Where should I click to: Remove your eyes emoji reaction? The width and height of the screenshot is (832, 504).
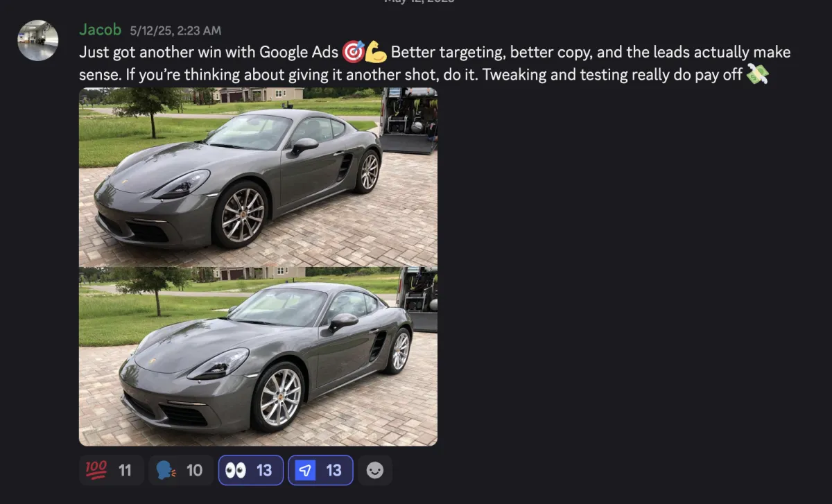click(250, 470)
